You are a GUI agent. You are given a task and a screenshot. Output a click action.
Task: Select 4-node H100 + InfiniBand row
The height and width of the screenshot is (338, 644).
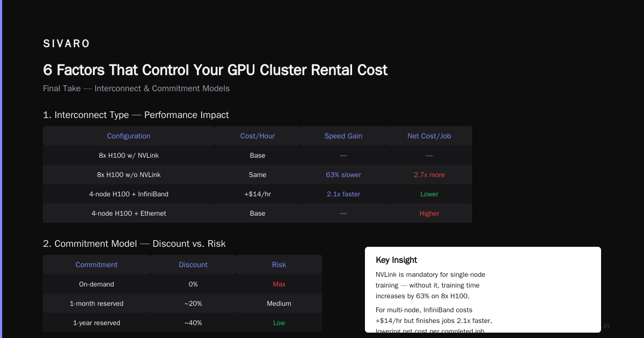pyautogui.click(x=258, y=194)
